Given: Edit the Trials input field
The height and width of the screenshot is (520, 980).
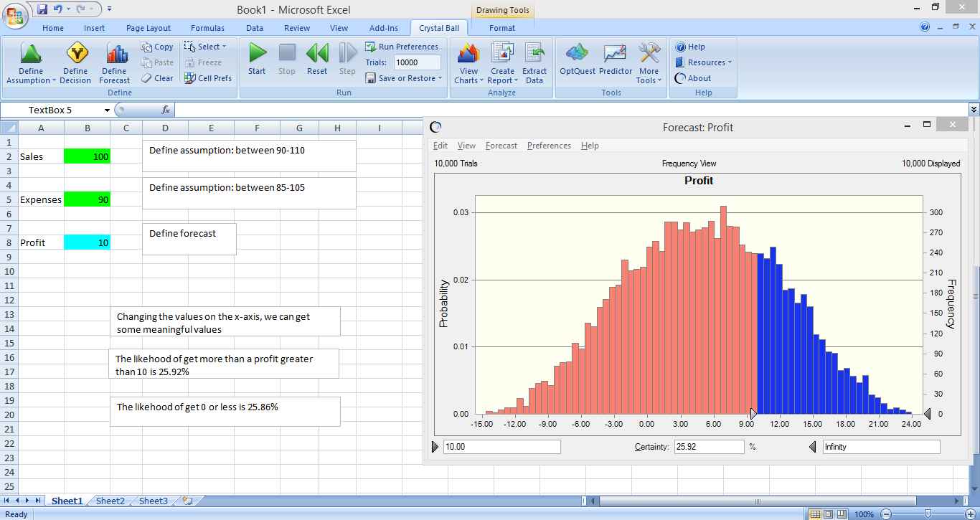Looking at the screenshot, I should tap(417, 62).
